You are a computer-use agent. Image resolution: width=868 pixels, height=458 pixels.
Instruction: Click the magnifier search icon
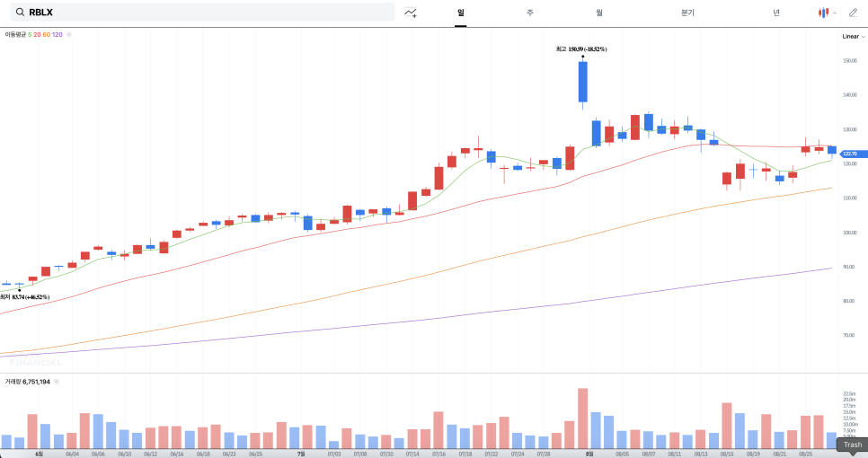pyautogui.click(x=20, y=13)
